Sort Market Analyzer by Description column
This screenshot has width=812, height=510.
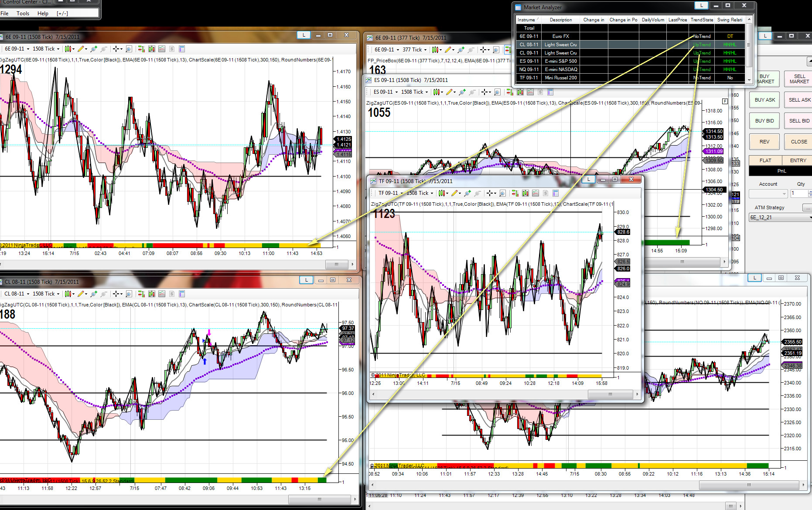coord(561,20)
